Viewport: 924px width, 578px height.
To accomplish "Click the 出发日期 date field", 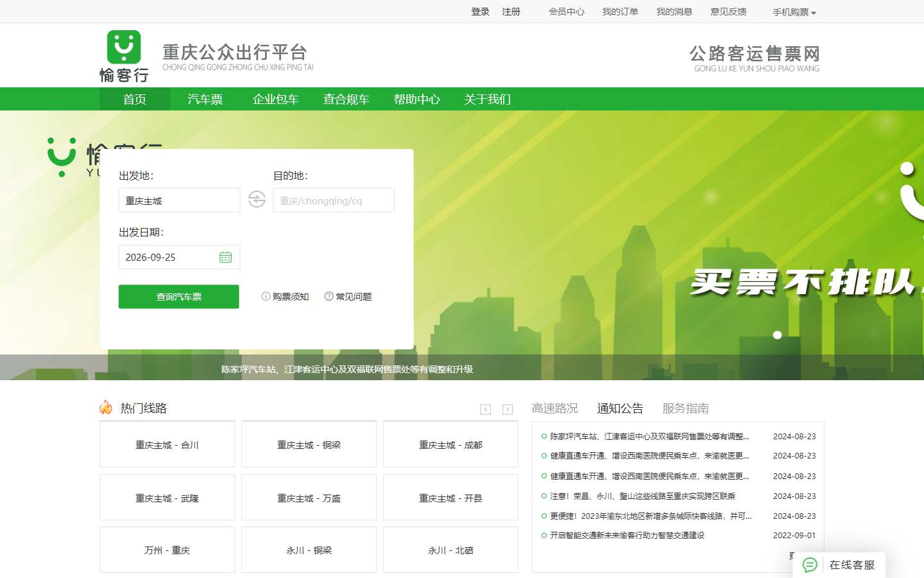I will pos(179,257).
